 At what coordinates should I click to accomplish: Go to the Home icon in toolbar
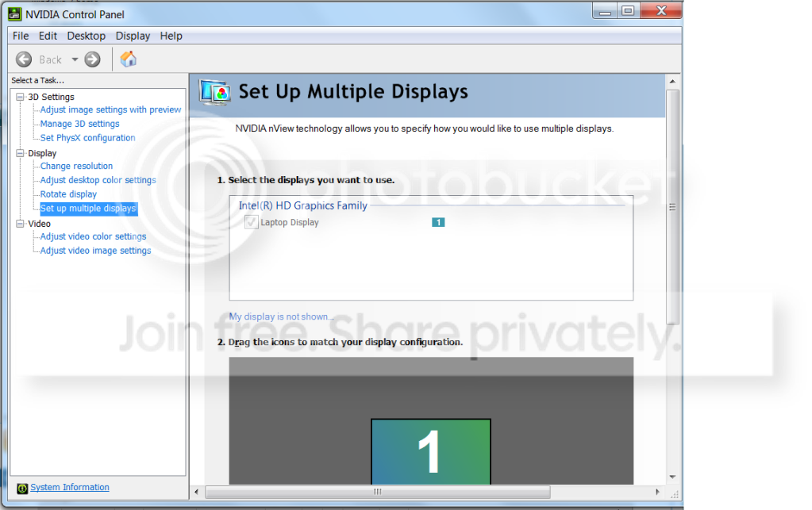[129, 59]
